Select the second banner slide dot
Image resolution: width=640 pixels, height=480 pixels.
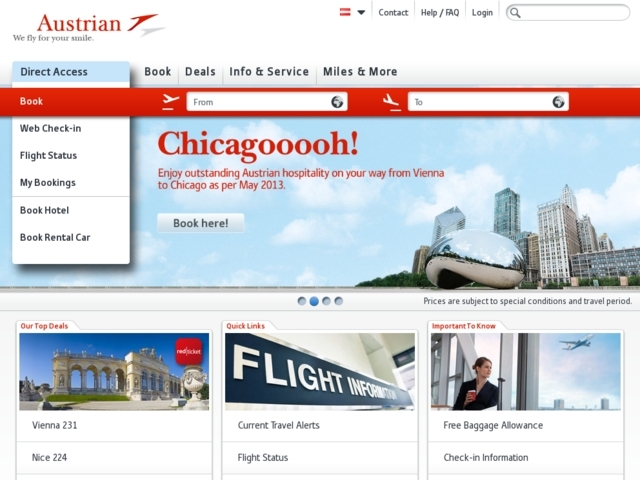tap(314, 301)
